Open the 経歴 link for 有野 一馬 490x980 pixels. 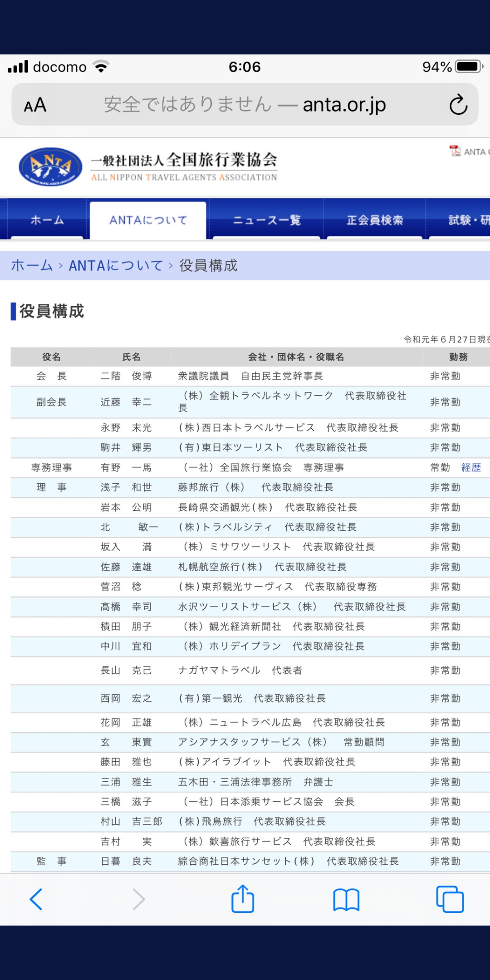(x=471, y=468)
